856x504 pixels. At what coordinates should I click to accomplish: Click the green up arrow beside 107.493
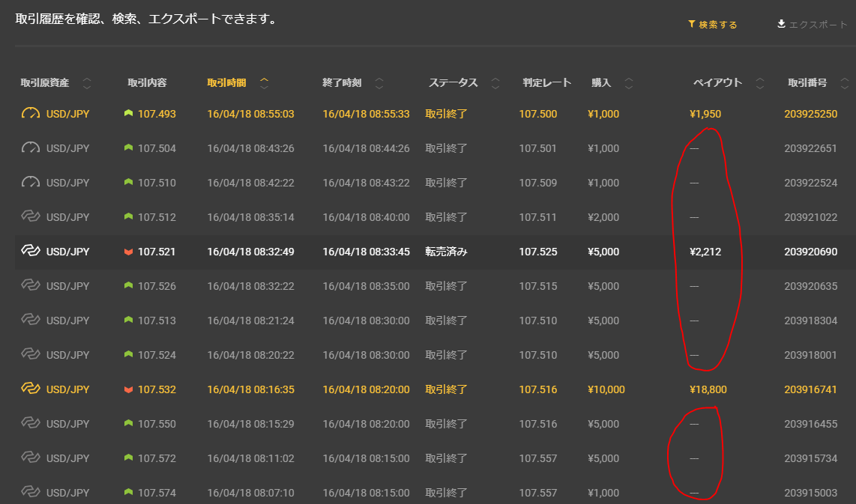pyautogui.click(x=128, y=114)
